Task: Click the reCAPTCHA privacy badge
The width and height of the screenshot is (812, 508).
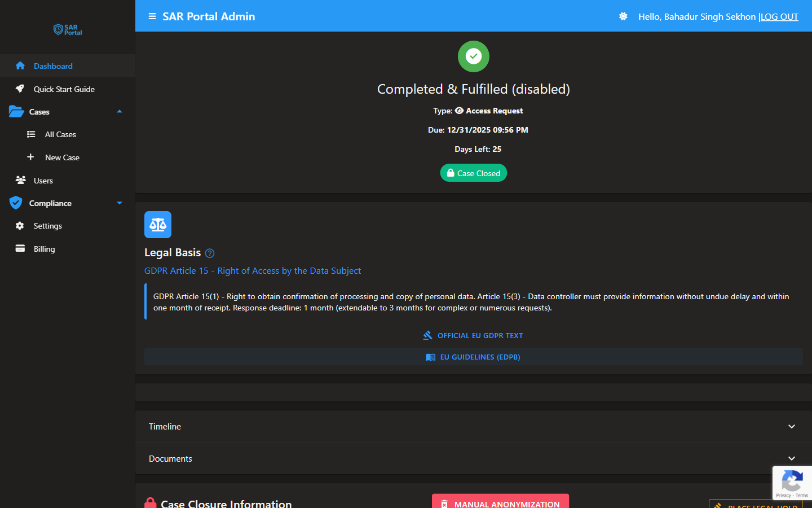Action: click(792, 483)
